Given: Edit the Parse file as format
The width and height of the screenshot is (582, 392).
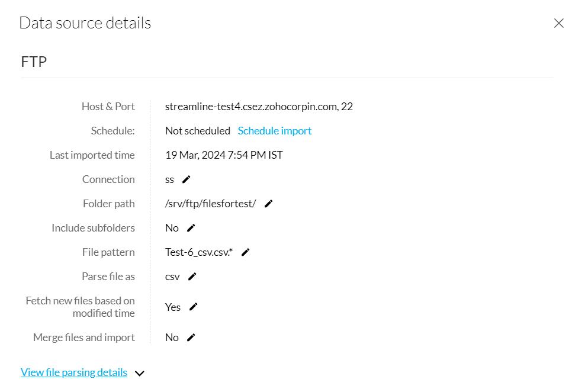Looking at the screenshot, I should pos(192,277).
